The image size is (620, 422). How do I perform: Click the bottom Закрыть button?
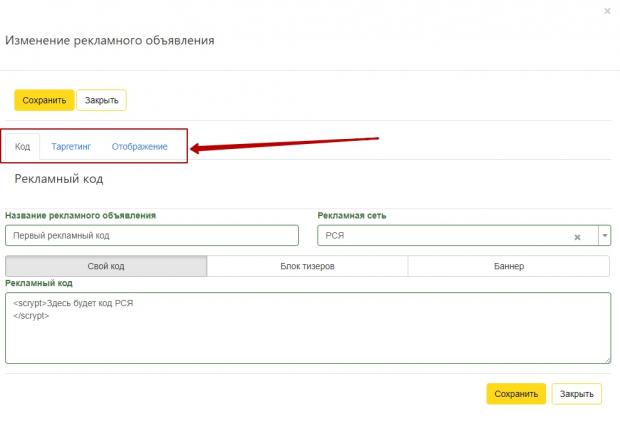[577, 394]
